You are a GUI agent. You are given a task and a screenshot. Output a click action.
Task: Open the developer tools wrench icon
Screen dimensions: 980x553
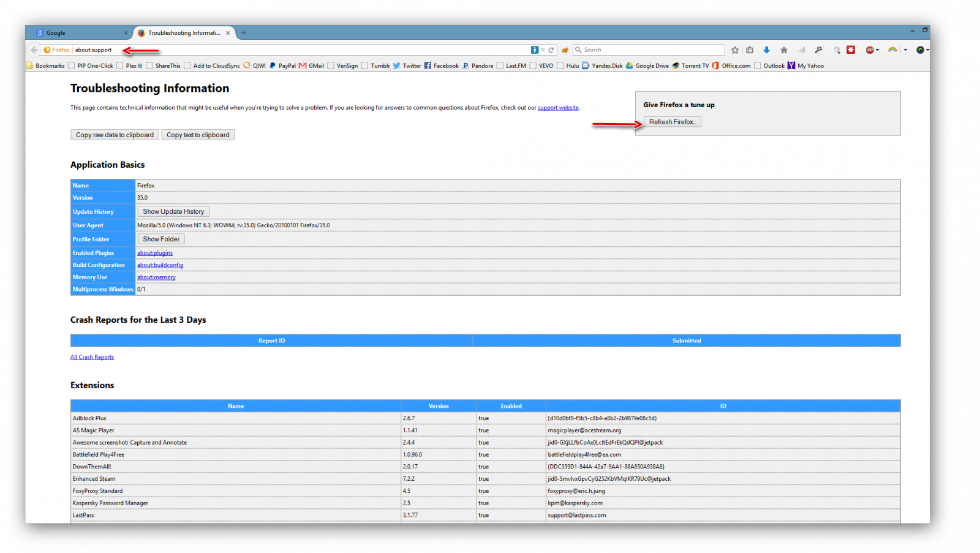(818, 50)
